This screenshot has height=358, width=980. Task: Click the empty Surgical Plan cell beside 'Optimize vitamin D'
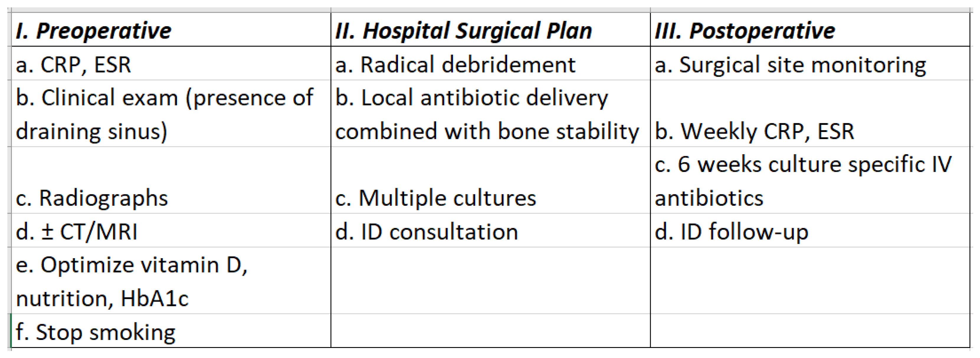click(490, 281)
